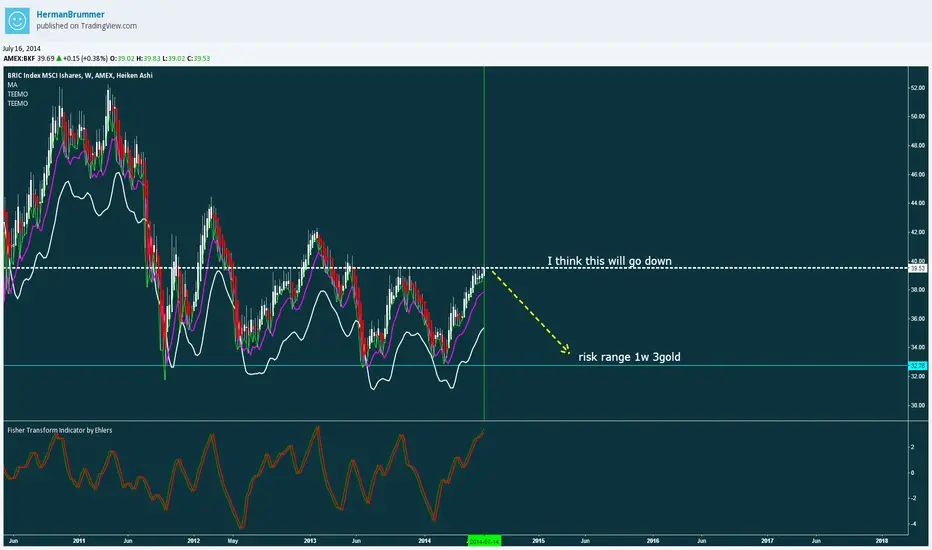Click the last price 39.69
The height and width of the screenshot is (550, 932).
[46, 58]
